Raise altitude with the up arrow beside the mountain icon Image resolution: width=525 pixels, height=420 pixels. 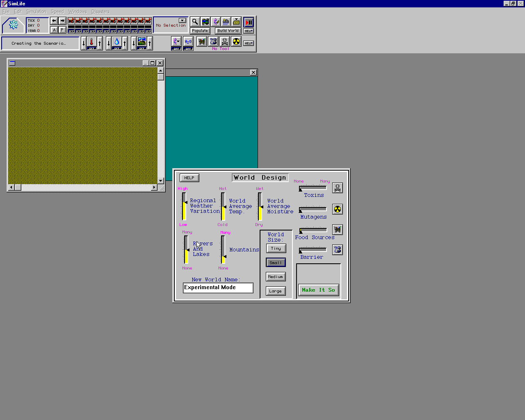150,43
